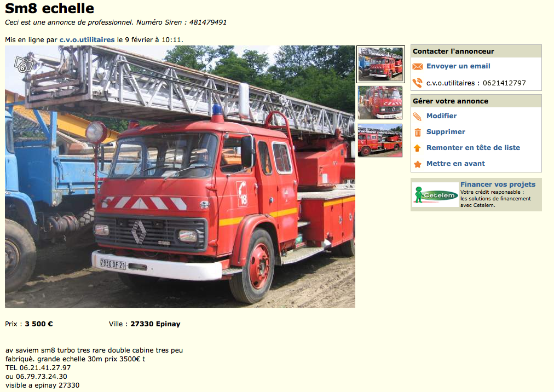Image resolution: width=554 pixels, height=392 pixels.
Task: Open Financer vos projets link
Action: tap(498, 184)
